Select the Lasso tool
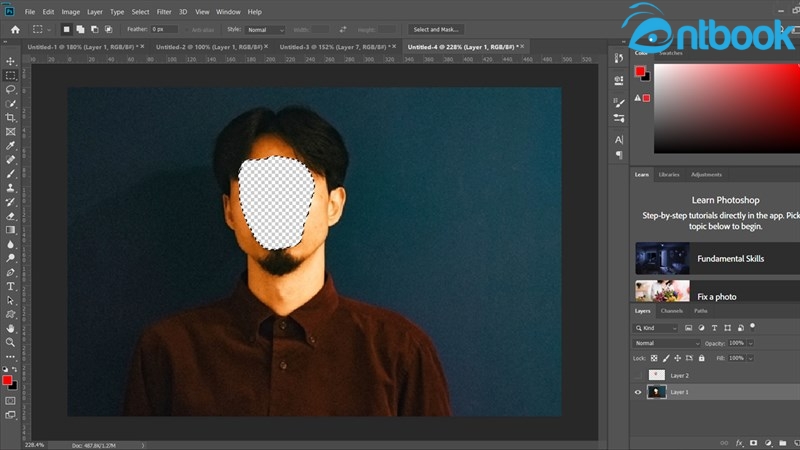Image resolution: width=800 pixels, height=450 pixels. pos(10,89)
